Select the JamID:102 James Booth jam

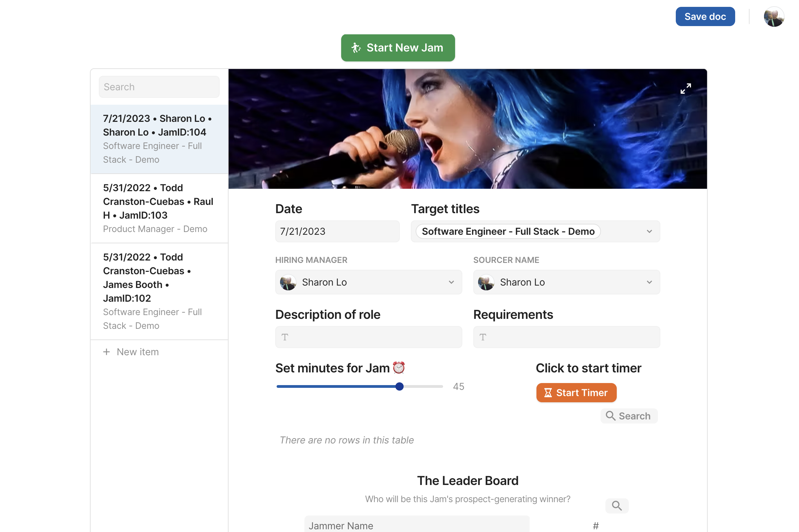[x=159, y=291]
